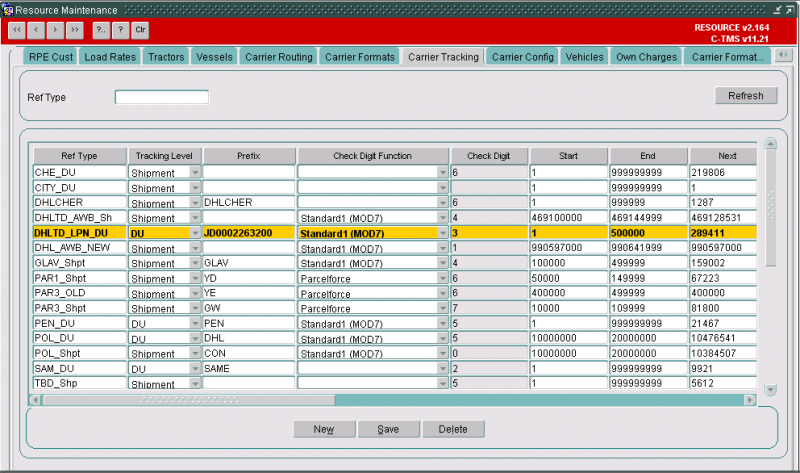Image resolution: width=800 pixels, height=473 pixels.
Task: Open Check Digit Function dropdown for CITY_DU row
Action: (442, 188)
